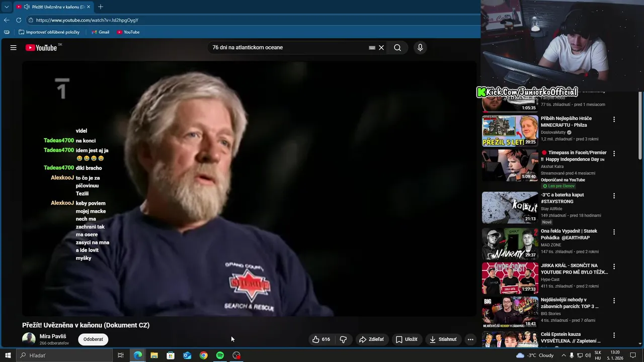Screen dimensions: 644x362
Task: Like the video with thumbs up
Action: (x=321, y=339)
